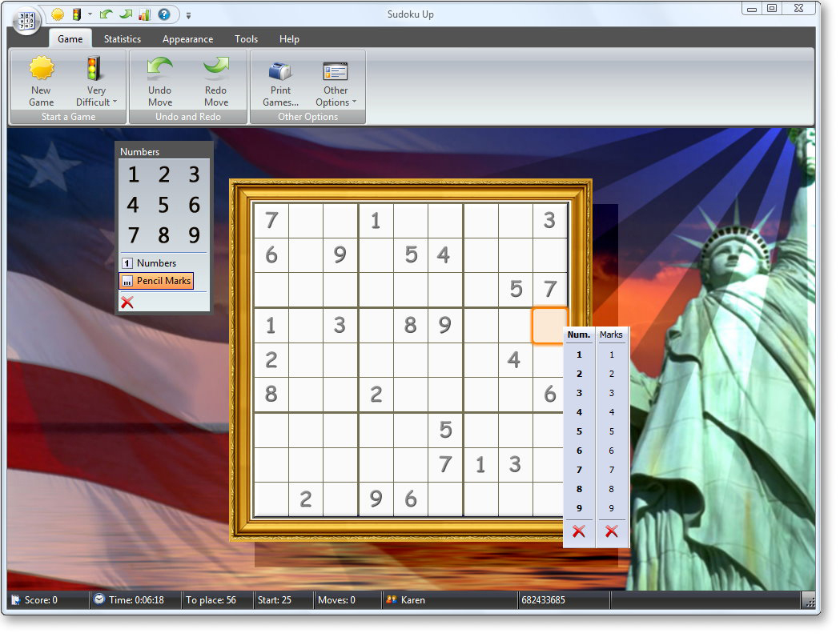Click the Undo Move ribbon button
Screen dimensions: 840x637
pyautogui.click(x=159, y=82)
